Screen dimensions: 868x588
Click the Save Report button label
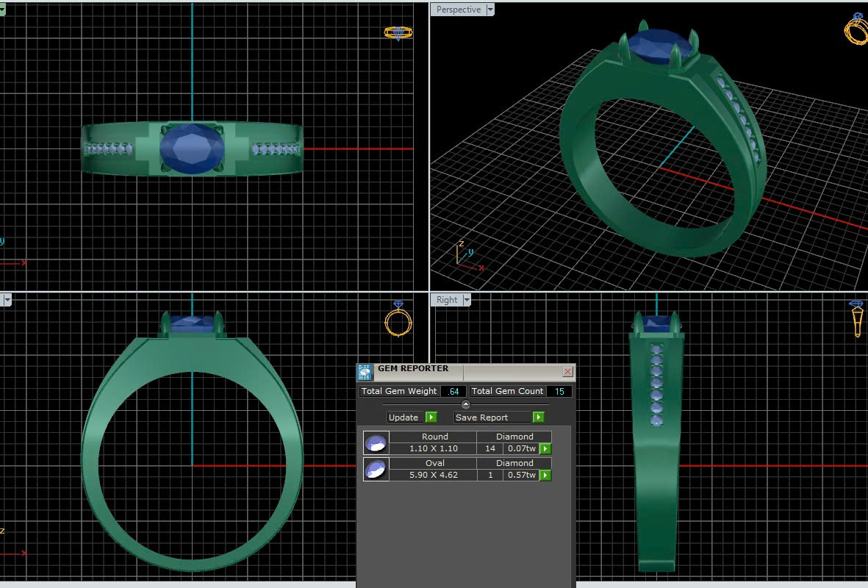[482, 417]
